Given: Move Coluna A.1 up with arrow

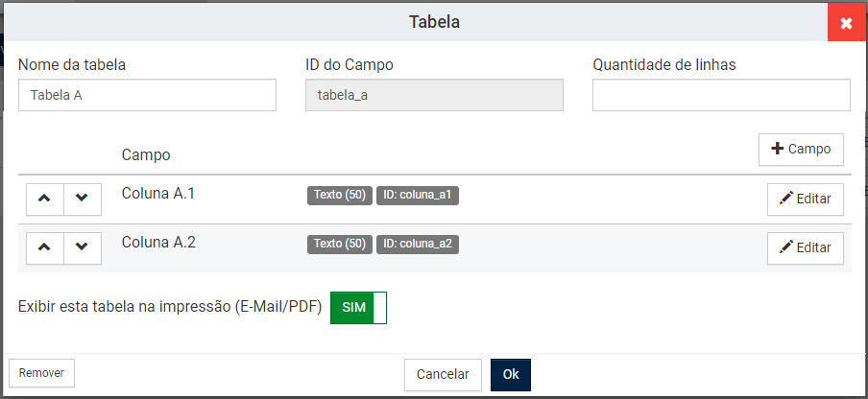Looking at the screenshot, I should pyautogui.click(x=44, y=198).
